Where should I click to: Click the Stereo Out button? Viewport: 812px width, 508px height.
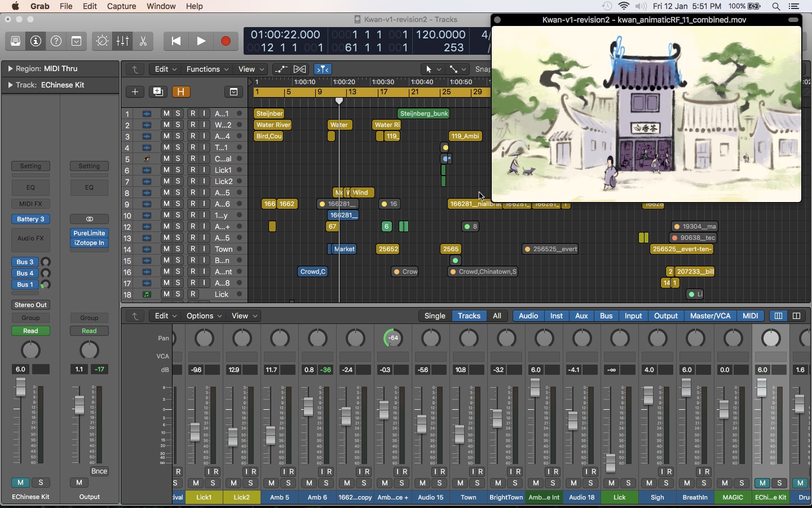[x=30, y=305]
